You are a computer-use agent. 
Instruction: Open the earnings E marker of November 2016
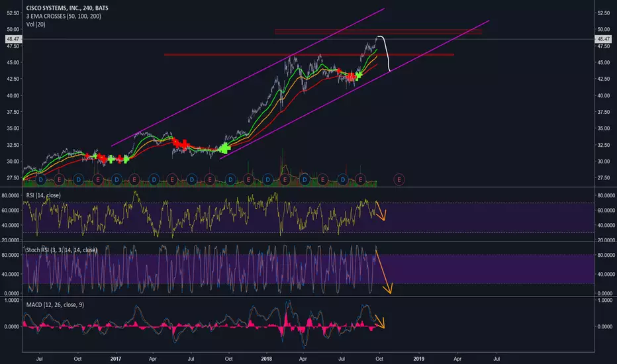click(x=97, y=180)
